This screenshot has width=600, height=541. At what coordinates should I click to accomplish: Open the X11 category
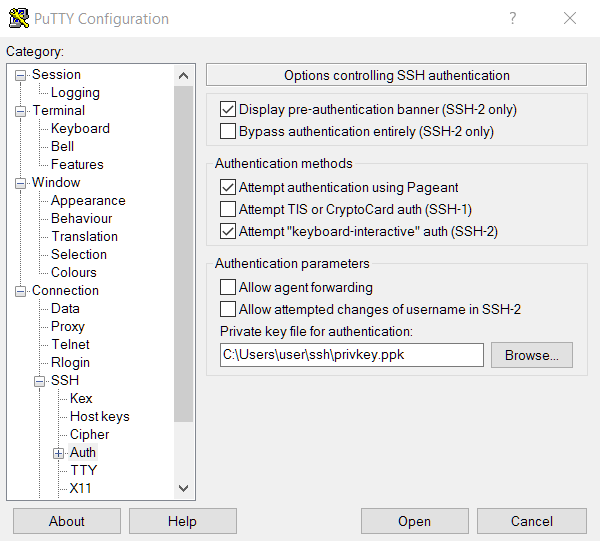click(x=80, y=488)
